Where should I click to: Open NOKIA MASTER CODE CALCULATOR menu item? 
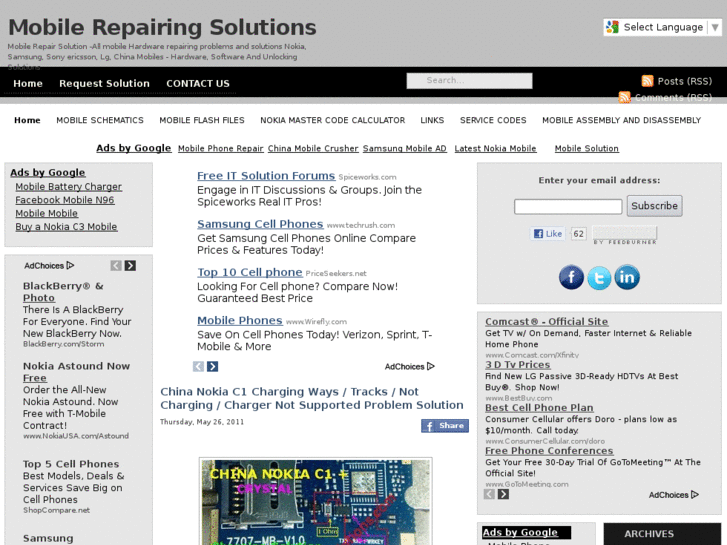coord(332,120)
